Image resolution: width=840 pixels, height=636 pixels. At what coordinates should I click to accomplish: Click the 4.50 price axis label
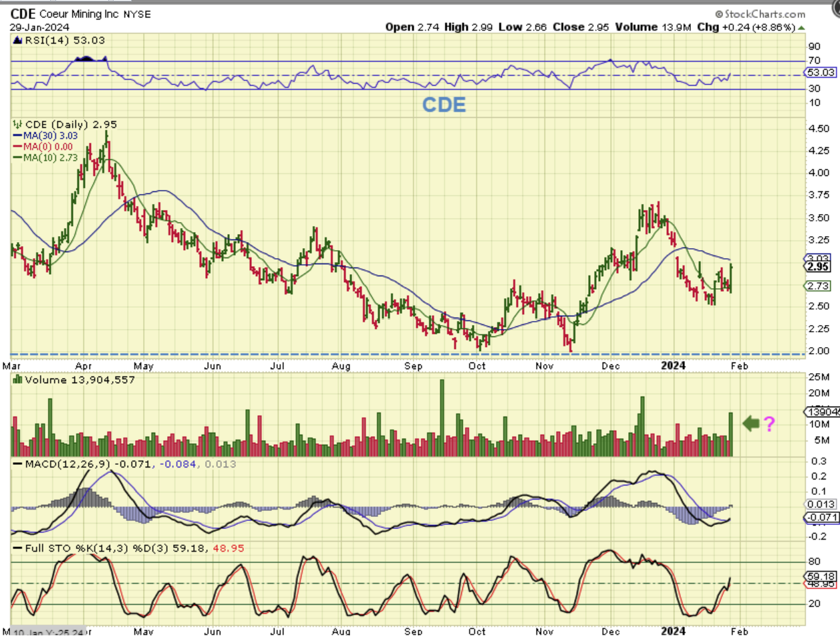(x=819, y=129)
